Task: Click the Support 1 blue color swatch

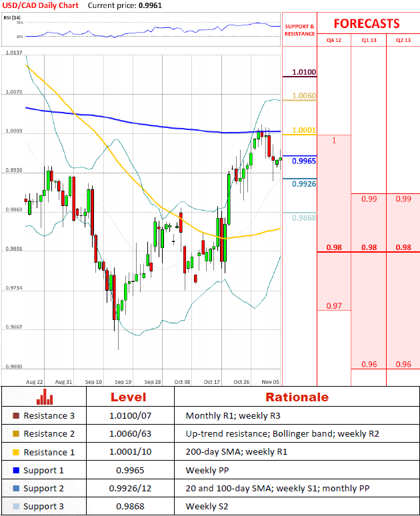Action: [15, 470]
